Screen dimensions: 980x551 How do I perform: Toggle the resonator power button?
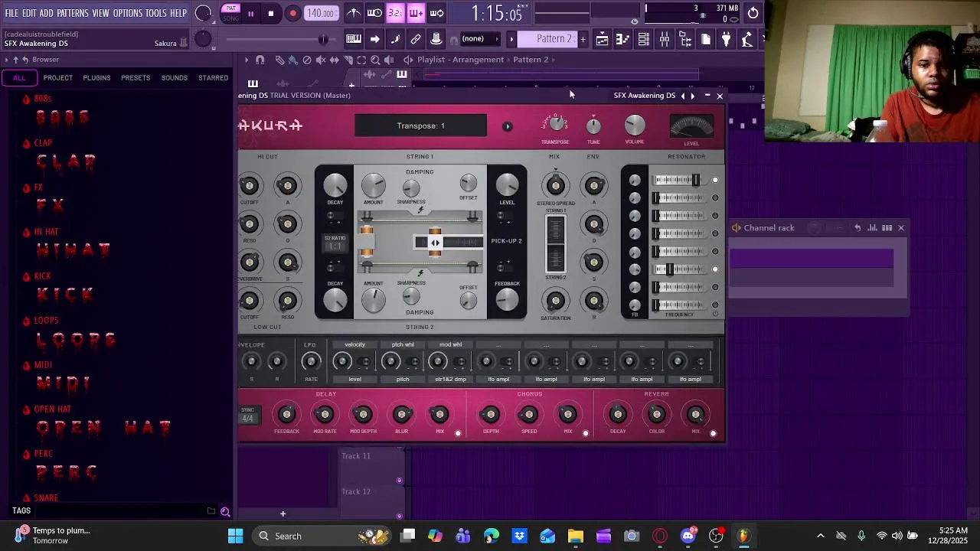[x=716, y=314]
